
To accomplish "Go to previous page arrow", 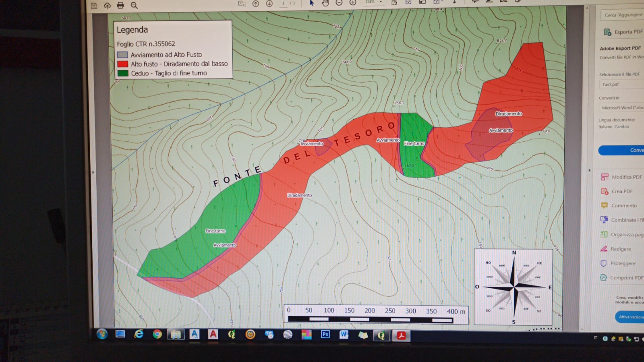I will (x=256, y=3).
